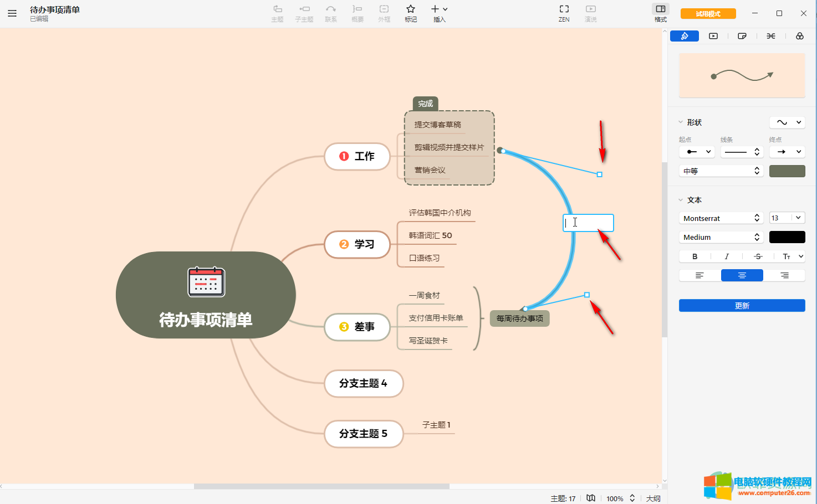Click the 概要 summary toolbar icon
Image resolution: width=817 pixels, height=504 pixels.
pyautogui.click(x=358, y=13)
